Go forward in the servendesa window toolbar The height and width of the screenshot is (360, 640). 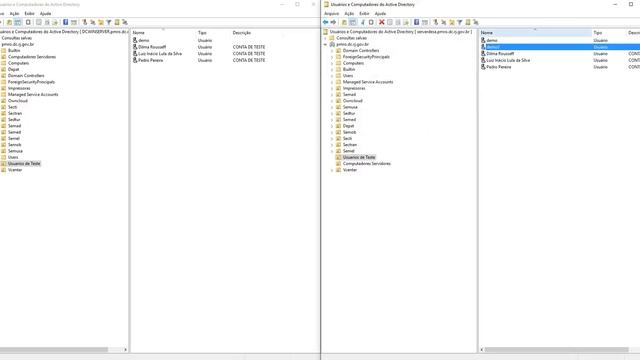click(x=333, y=22)
